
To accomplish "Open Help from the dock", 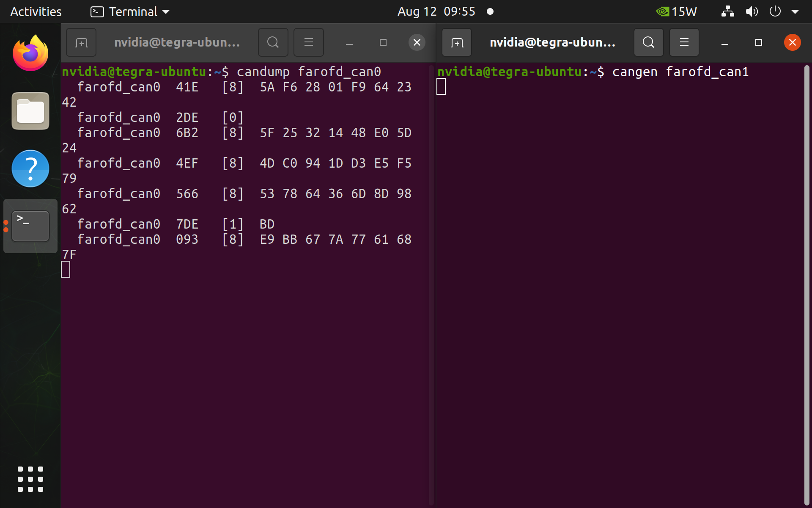I will (x=30, y=168).
